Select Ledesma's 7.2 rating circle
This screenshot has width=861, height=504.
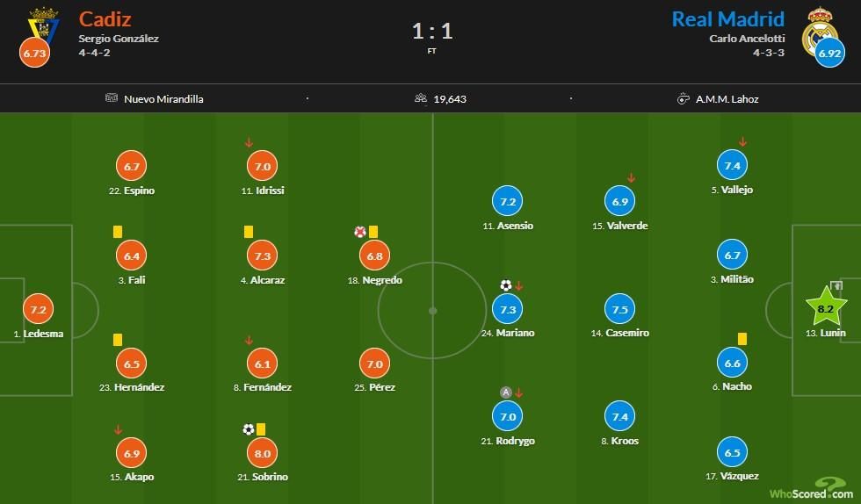(x=38, y=310)
